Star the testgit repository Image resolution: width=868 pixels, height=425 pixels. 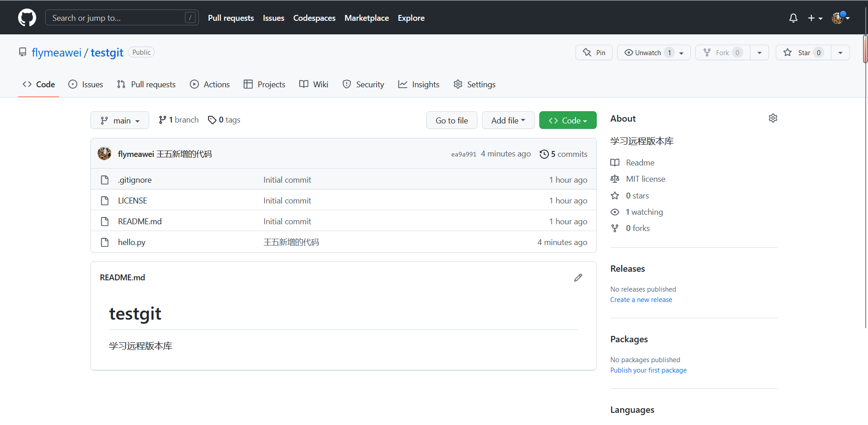coord(803,52)
